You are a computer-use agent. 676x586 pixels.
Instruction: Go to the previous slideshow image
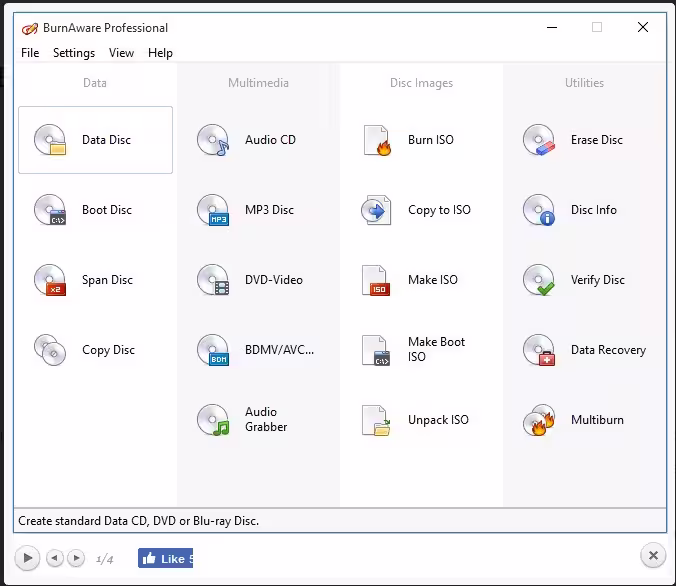pyautogui.click(x=55, y=558)
